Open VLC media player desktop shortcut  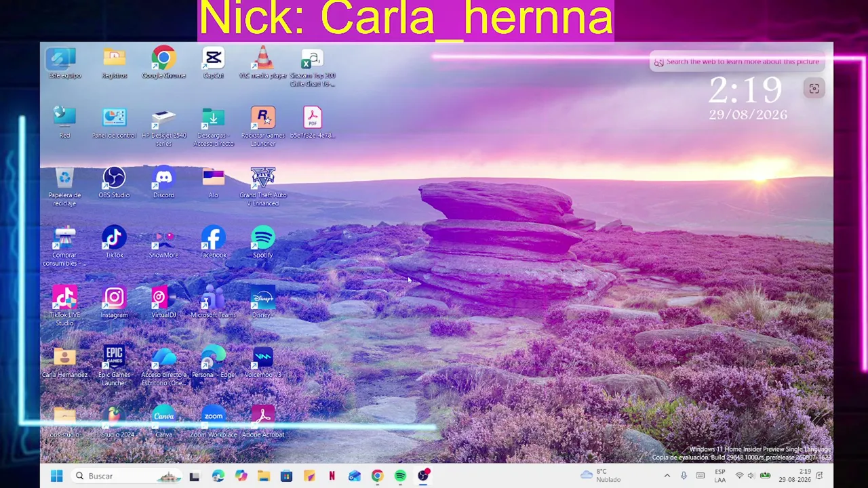click(x=263, y=63)
